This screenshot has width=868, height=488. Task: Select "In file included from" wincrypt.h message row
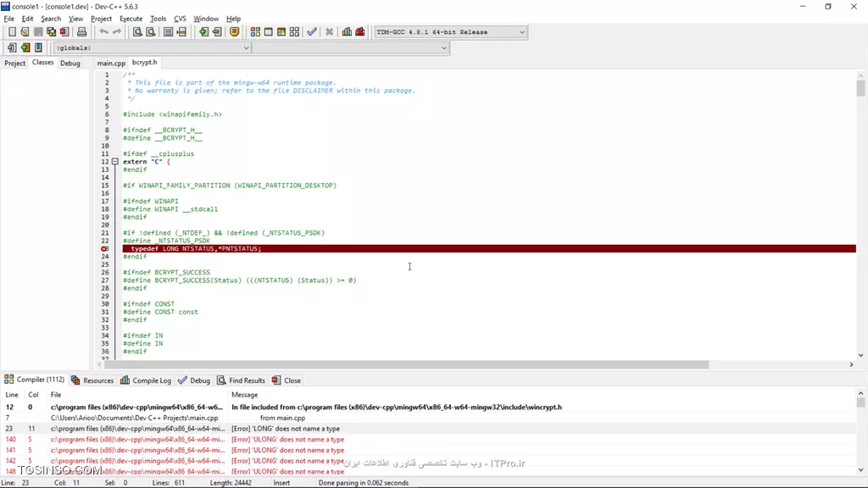428,408
